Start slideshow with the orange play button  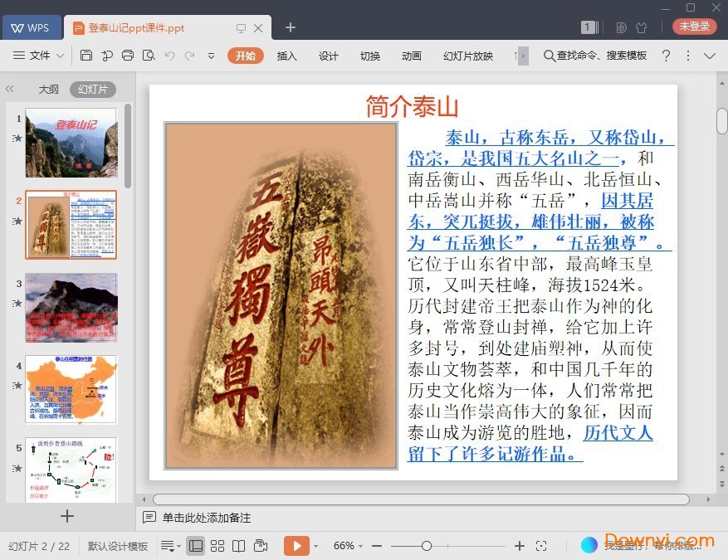click(296, 546)
